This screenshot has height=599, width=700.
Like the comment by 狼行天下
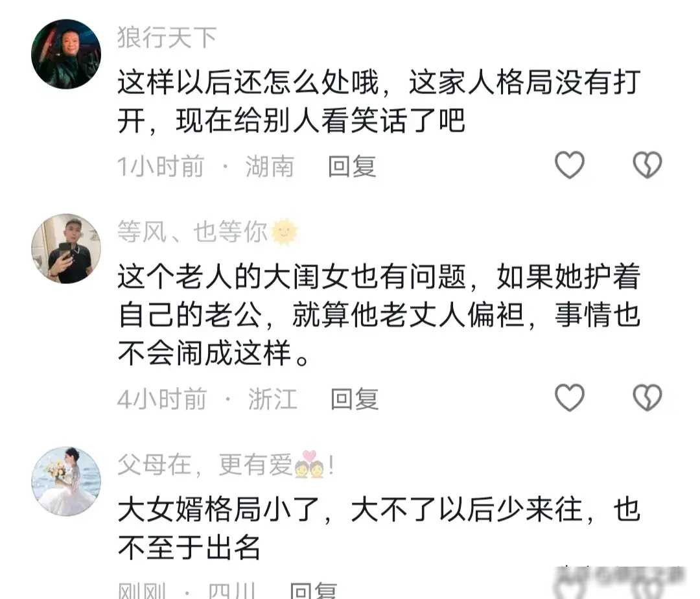tap(569, 165)
